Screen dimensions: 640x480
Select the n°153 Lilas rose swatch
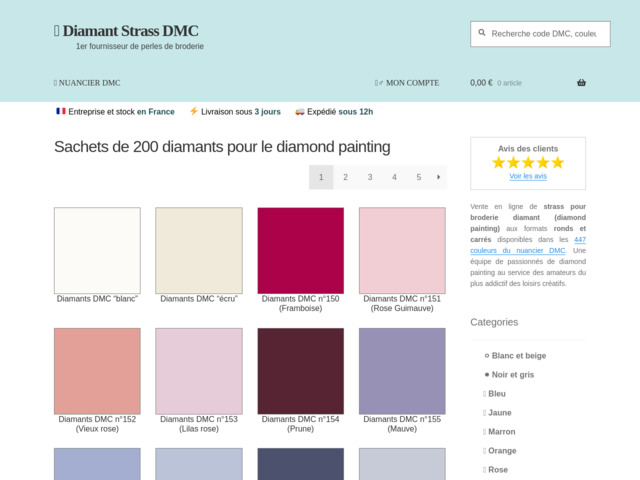coord(199,371)
